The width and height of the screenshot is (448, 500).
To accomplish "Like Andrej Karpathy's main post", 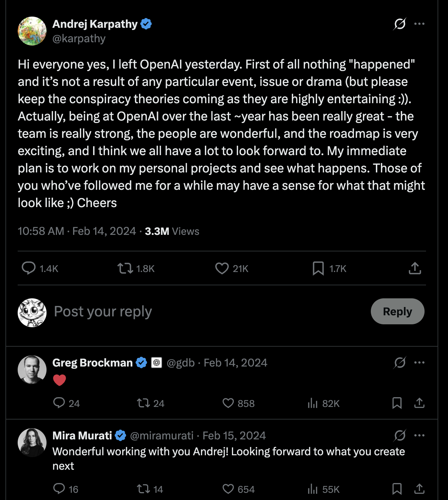I will (x=222, y=268).
